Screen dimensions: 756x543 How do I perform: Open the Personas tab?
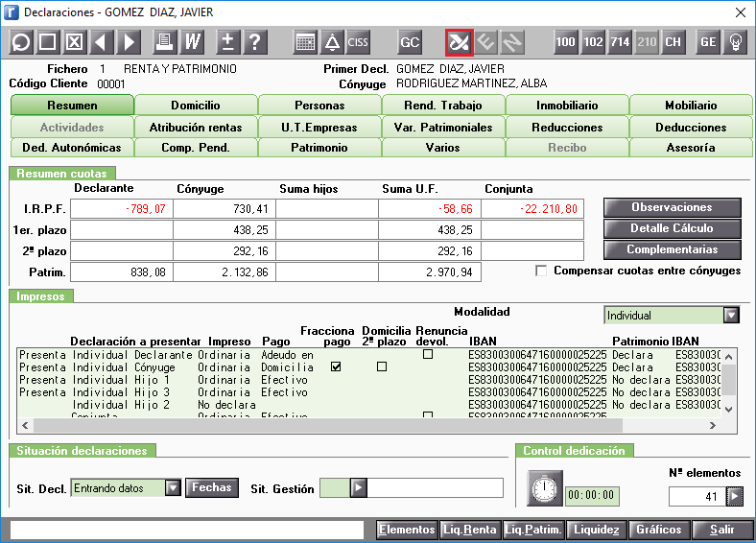319,106
